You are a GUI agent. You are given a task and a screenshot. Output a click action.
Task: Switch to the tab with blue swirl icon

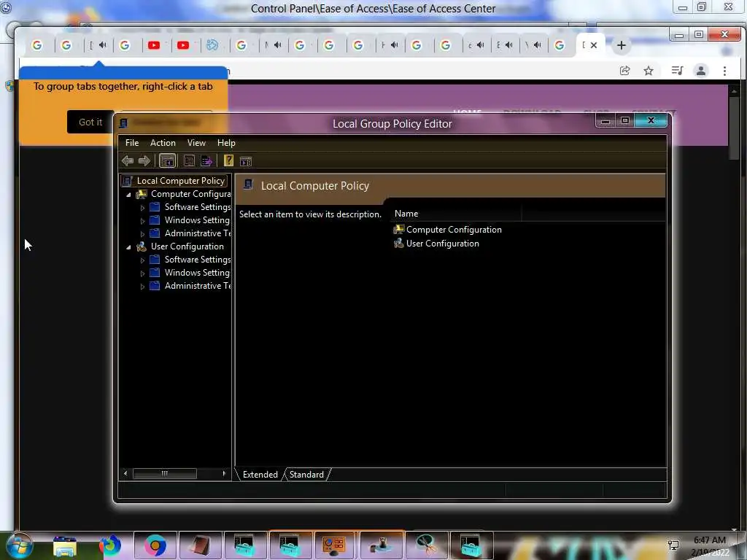tap(212, 45)
